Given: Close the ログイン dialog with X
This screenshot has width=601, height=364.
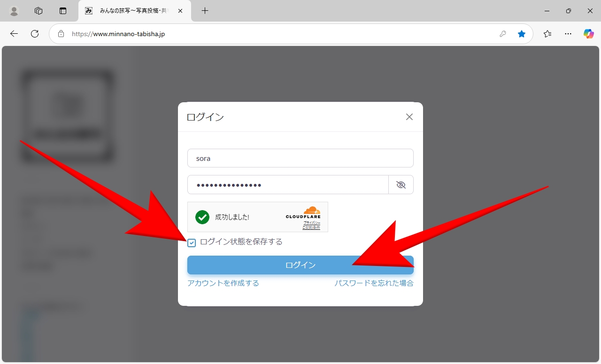Looking at the screenshot, I should [409, 117].
